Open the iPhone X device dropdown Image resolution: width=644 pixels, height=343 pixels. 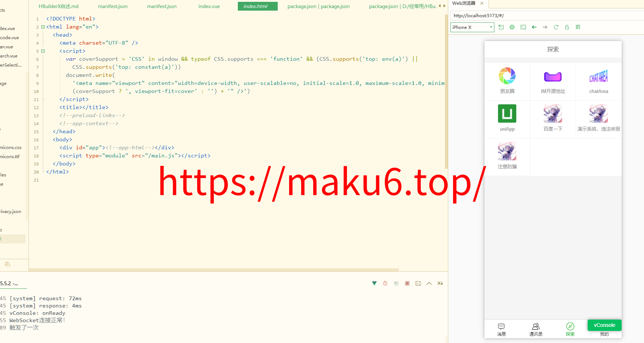coord(472,27)
